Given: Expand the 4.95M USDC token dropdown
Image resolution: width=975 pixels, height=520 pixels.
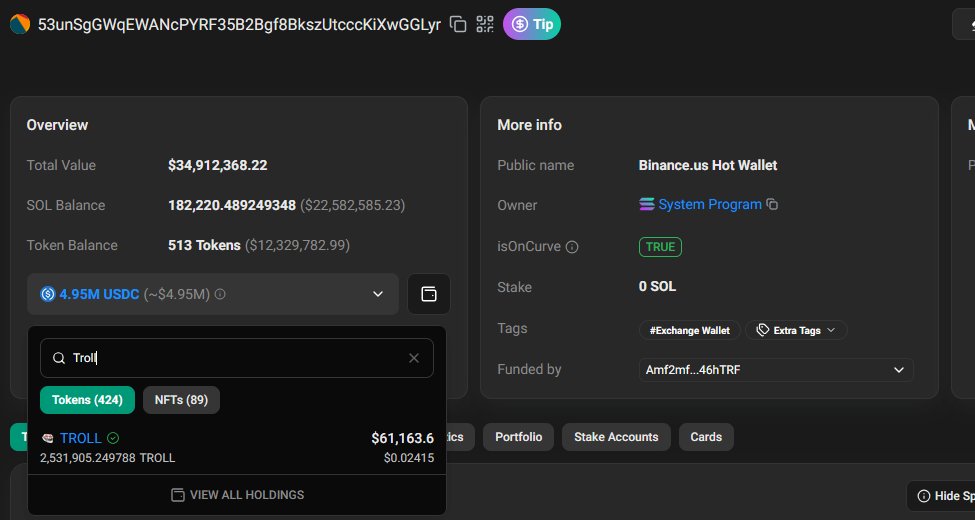Looking at the screenshot, I should (x=213, y=294).
